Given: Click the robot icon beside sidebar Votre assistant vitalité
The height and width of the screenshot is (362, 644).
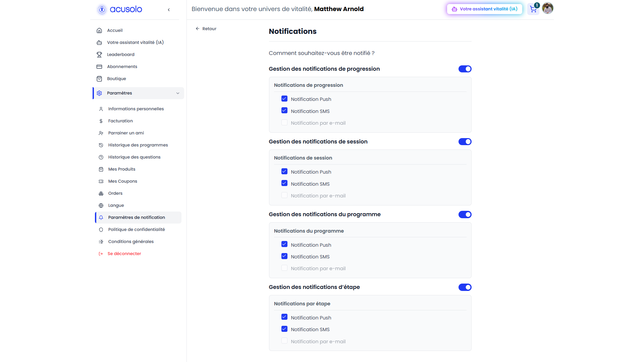Looking at the screenshot, I should click(99, 43).
